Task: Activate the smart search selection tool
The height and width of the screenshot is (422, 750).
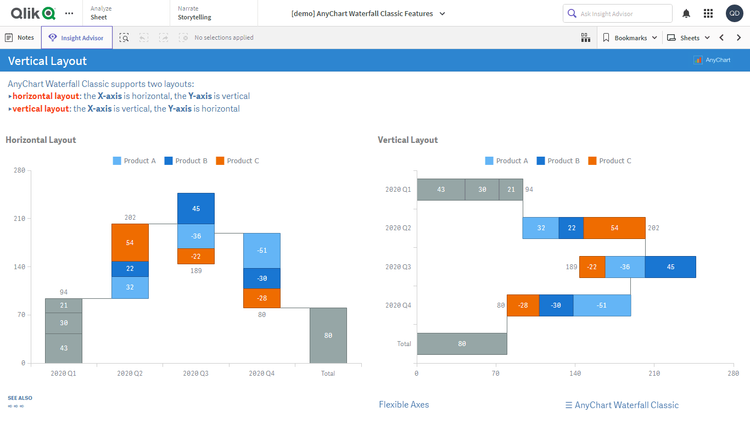Action: 124,38
